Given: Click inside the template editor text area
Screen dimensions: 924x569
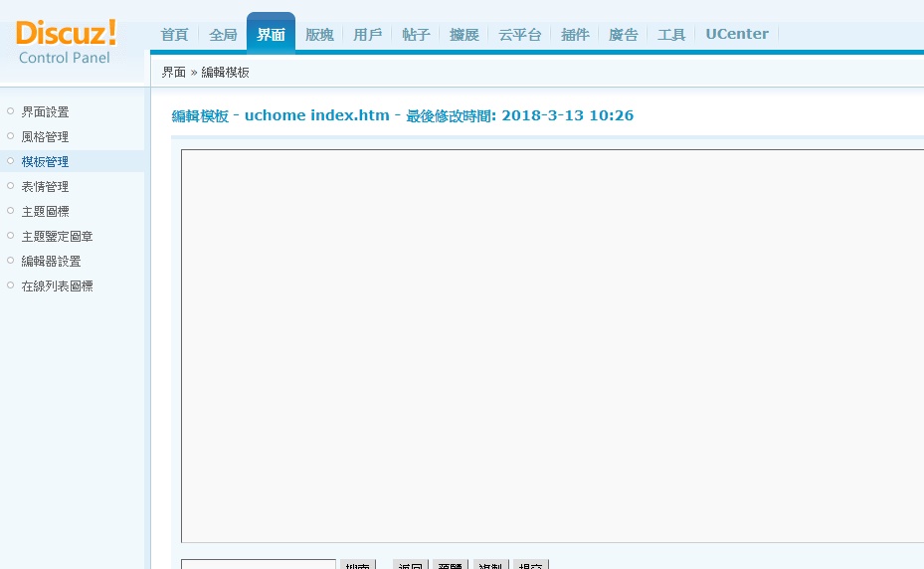Looking at the screenshot, I should click(x=552, y=345).
